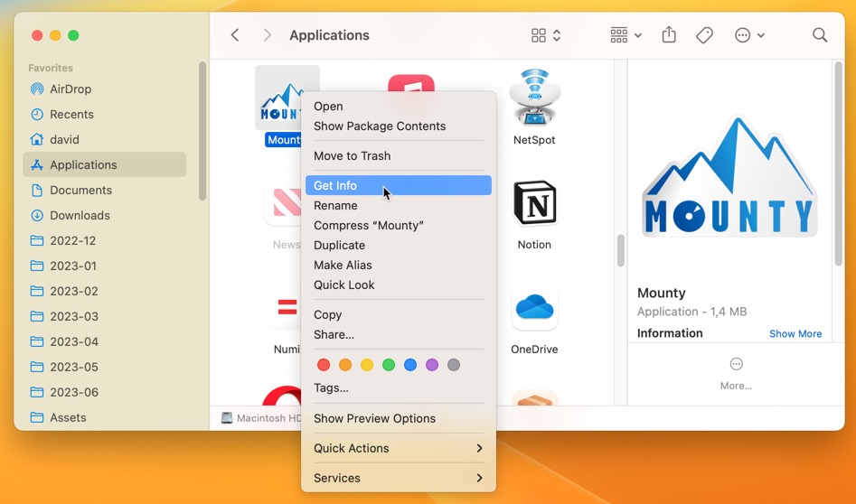Viewport: 856px width, 504px height.
Task: Click the preview pane scrollbar
Action: (x=839, y=163)
